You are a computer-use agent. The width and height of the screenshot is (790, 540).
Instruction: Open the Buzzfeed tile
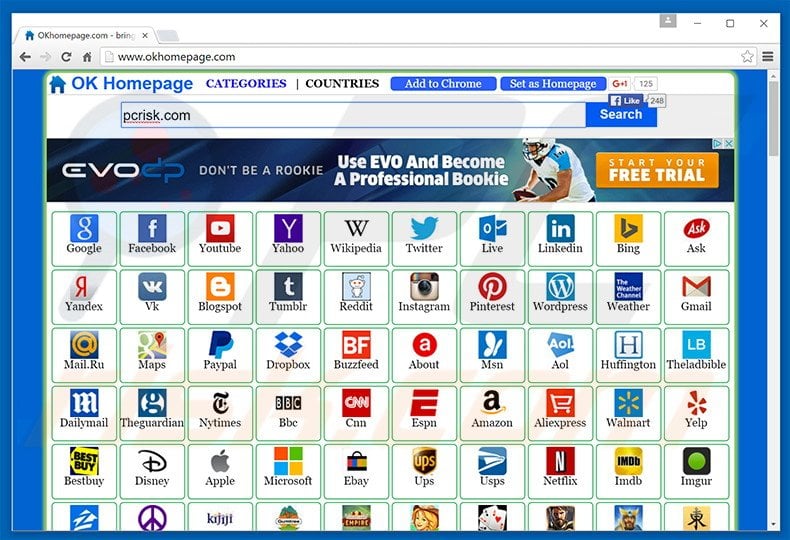pyautogui.click(x=356, y=355)
